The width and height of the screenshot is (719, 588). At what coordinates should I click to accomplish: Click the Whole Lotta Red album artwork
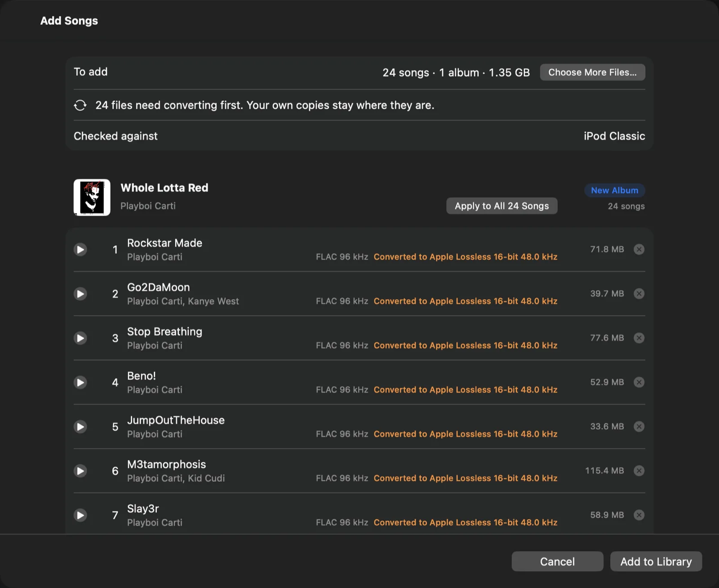[92, 198]
